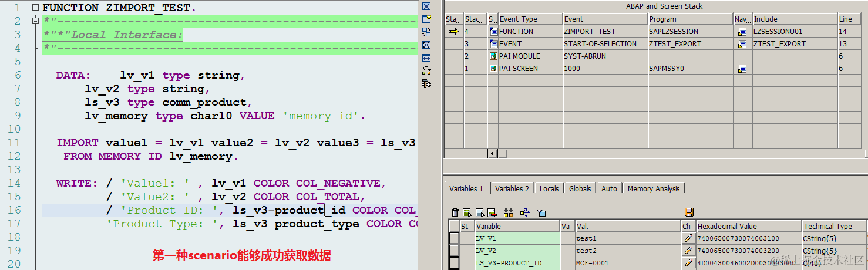The height and width of the screenshot is (270, 868).
Task: Click ZIMPORT_TEST in the Event column
Action: [604, 32]
